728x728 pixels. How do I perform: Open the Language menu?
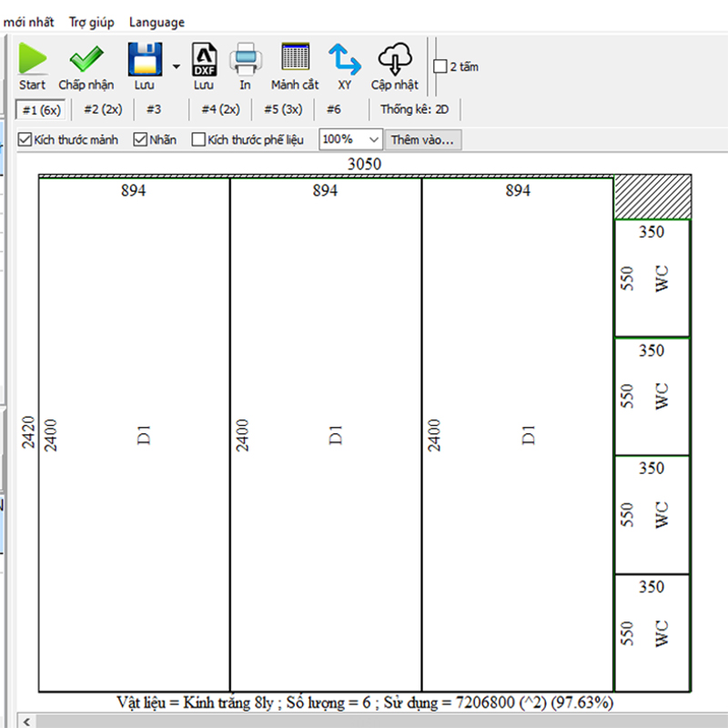pyautogui.click(x=157, y=22)
